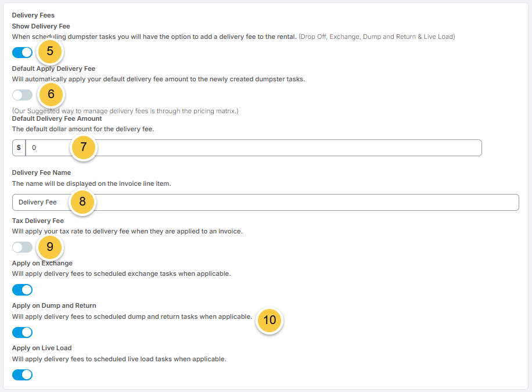Screen dimensions: 532x392
Task: Focus the Default Delivery Fee Amount input
Action: coord(253,148)
